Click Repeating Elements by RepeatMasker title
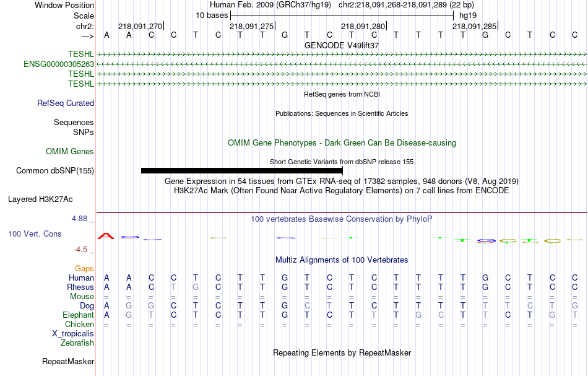The width and height of the screenshot is (588, 376). pyautogui.click(x=342, y=353)
